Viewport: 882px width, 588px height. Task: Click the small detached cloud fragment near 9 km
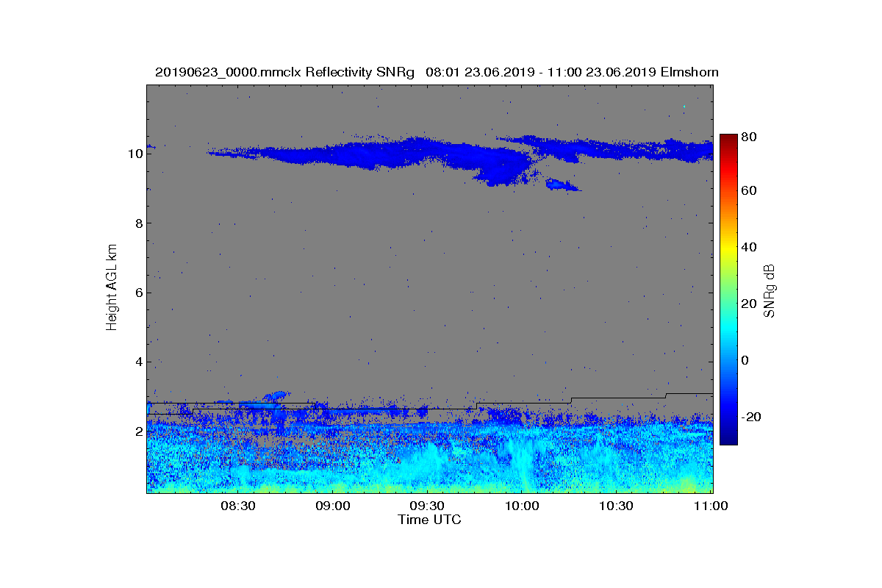[x=563, y=185]
